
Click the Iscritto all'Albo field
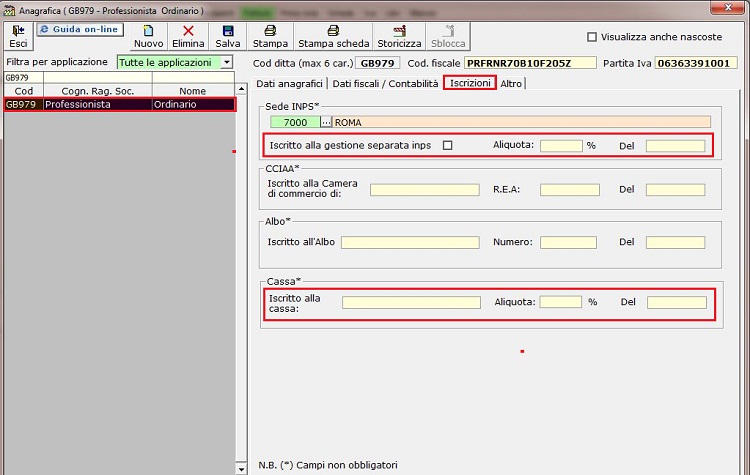click(x=410, y=242)
